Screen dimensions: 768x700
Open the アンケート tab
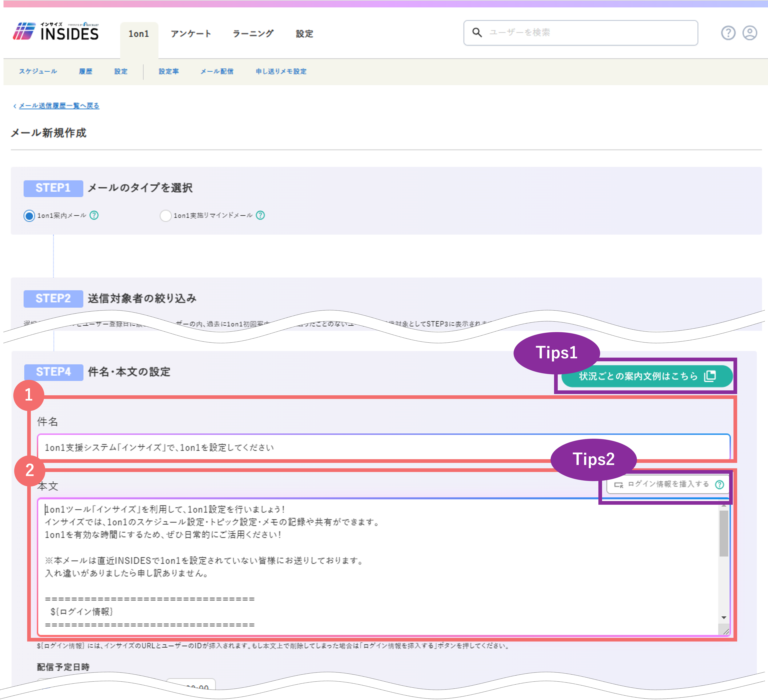[x=191, y=34]
